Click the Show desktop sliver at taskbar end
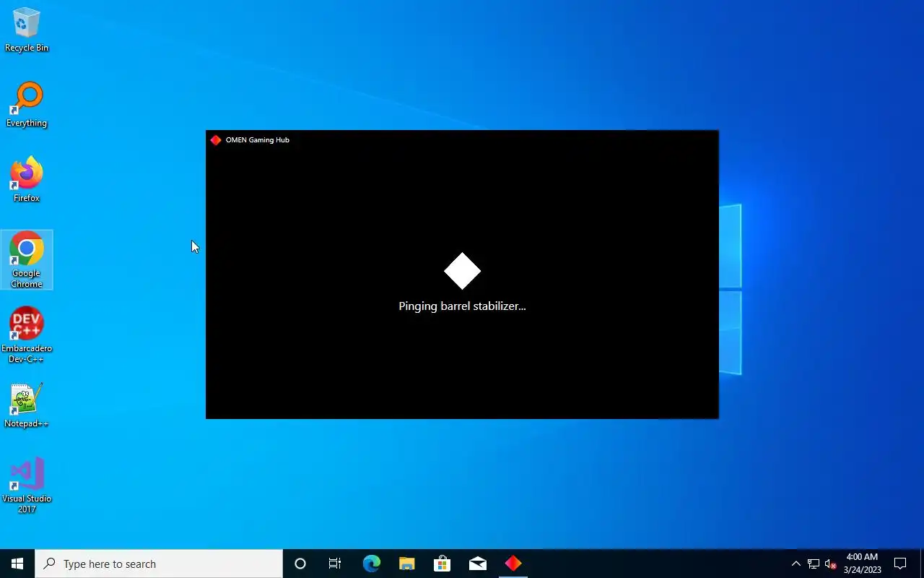Screen dimensions: 924x578 click(922, 564)
